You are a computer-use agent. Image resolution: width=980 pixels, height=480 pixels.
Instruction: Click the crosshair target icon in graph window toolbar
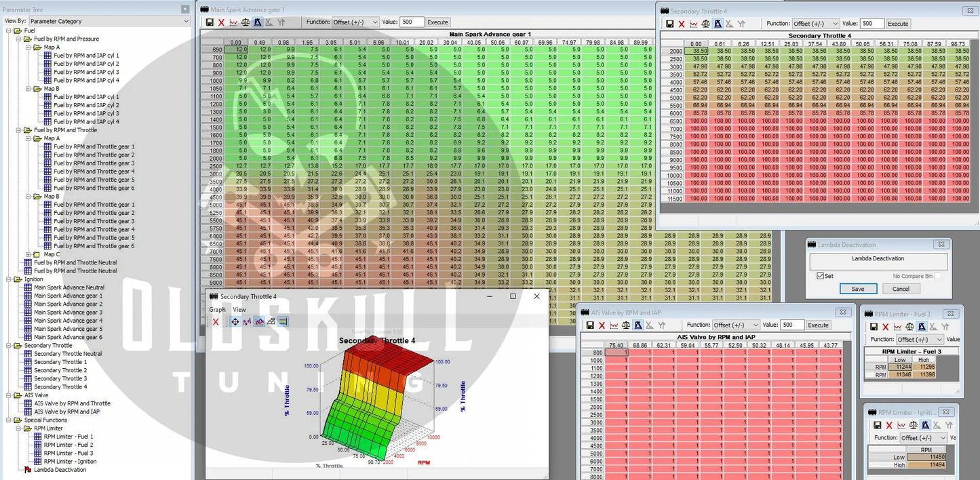235,322
